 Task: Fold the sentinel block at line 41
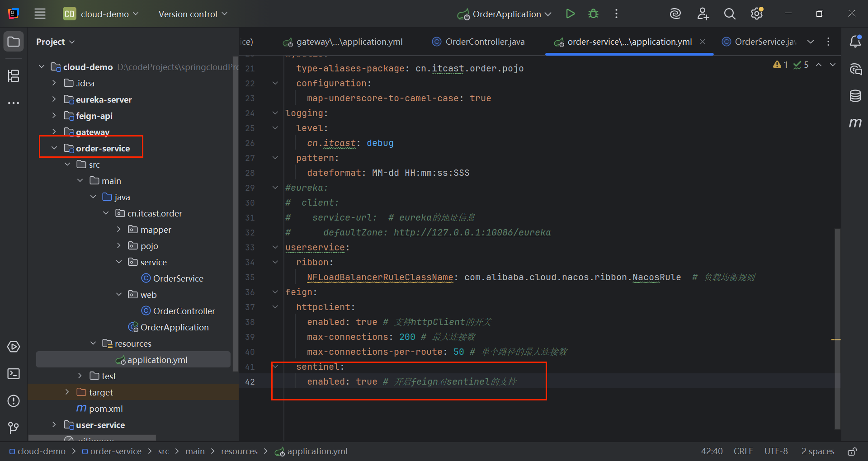[x=275, y=367]
